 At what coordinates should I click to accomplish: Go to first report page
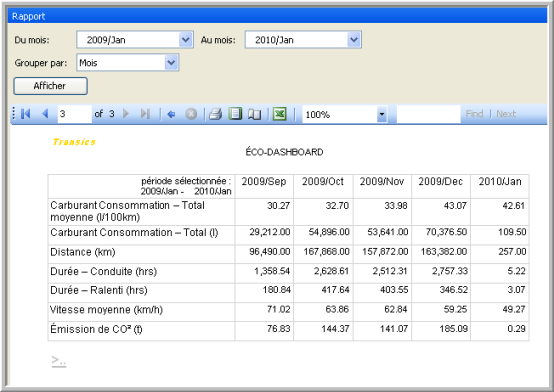[x=26, y=114]
